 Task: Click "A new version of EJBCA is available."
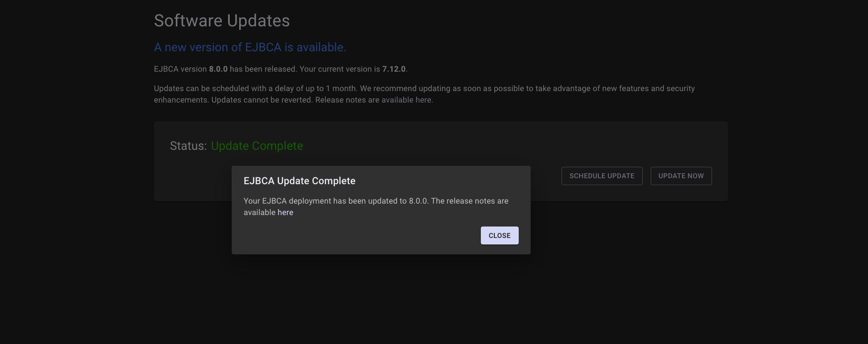pyautogui.click(x=250, y=47)
